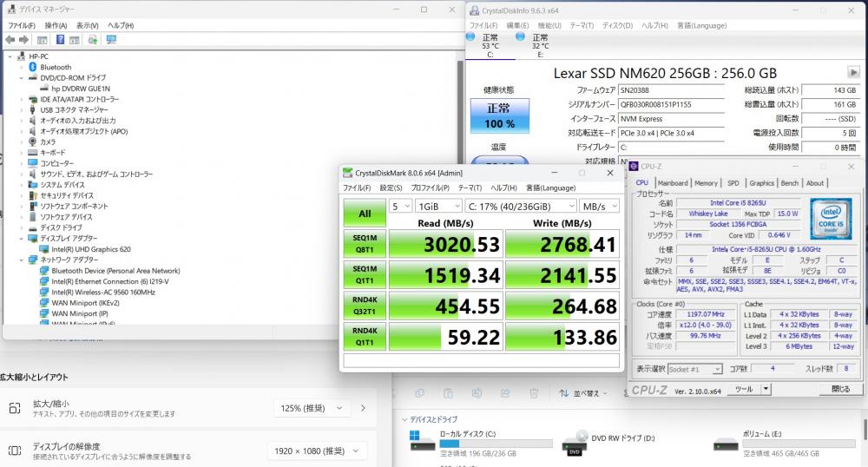Collapse the ディスプレイ アダプター tree node
This screenshot has width=868, height=467.
22,239
